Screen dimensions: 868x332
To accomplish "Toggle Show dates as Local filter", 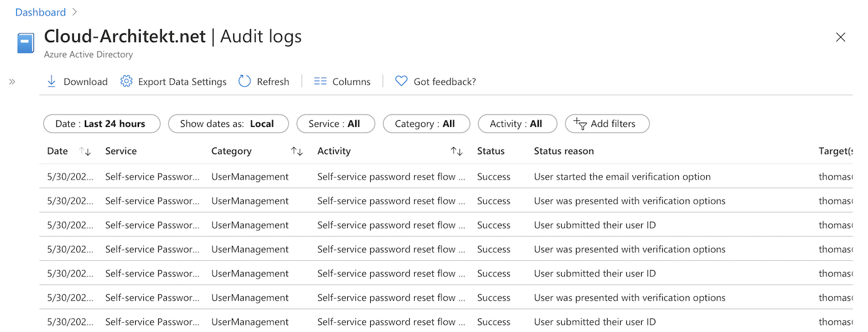I will (x=229, y=124).
